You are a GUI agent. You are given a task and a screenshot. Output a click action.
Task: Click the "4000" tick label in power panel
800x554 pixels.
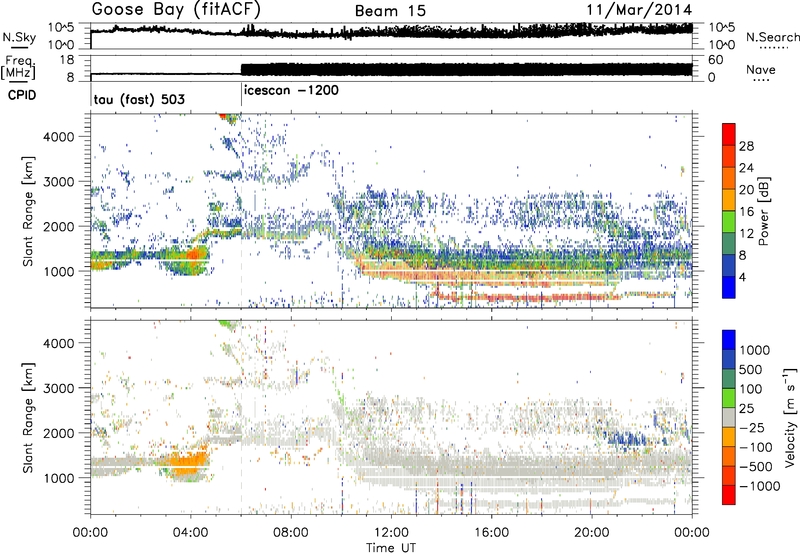[x=58, y=137]
